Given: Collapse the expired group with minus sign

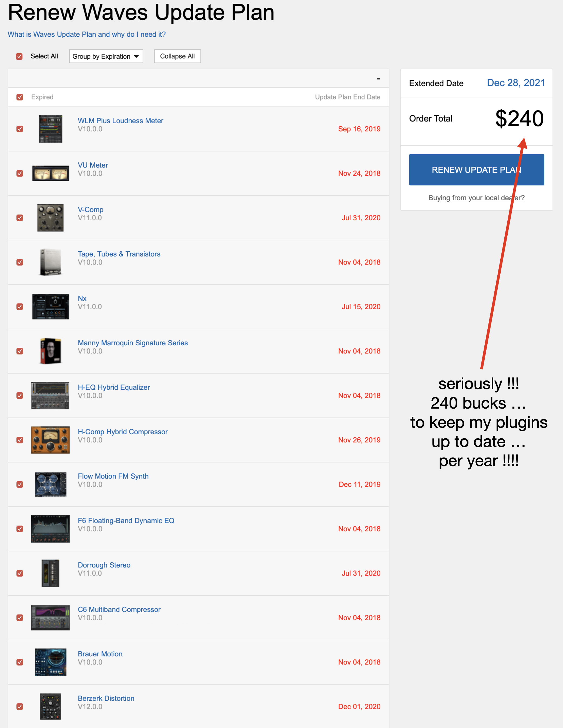Looking at the screenshot, I should point(378,79).
